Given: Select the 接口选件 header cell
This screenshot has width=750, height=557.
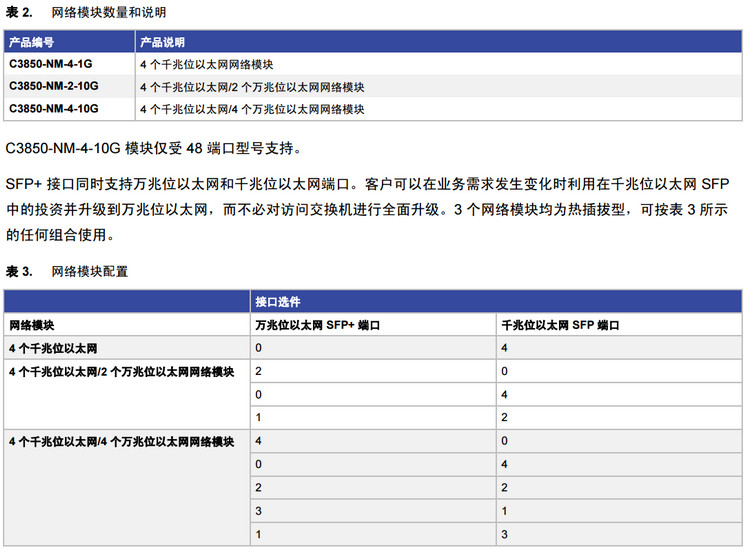Looking at the screenshot, I should [278, 301].
